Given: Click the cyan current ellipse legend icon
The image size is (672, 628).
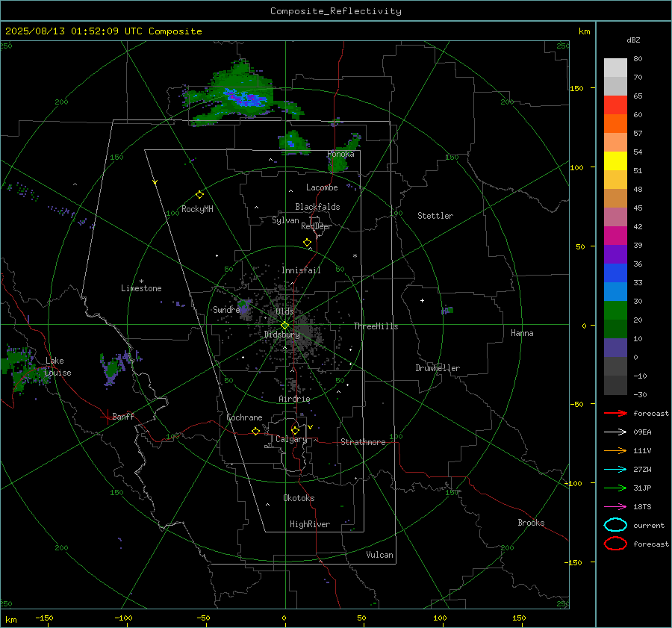Looking at the screenshot, I should (x=615, y=525).
